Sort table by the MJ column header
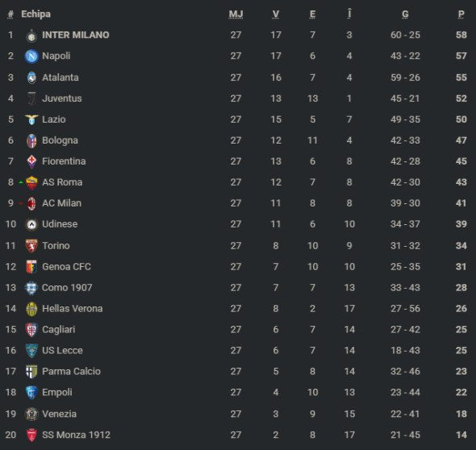This screenshot has width=476, height=450. [x=236, y=15]
